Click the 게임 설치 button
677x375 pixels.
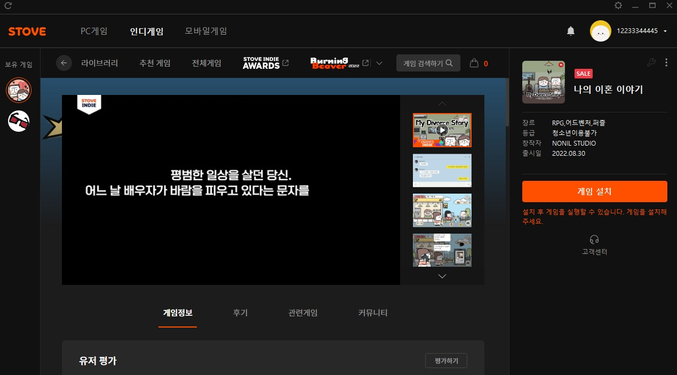[595, 192]
